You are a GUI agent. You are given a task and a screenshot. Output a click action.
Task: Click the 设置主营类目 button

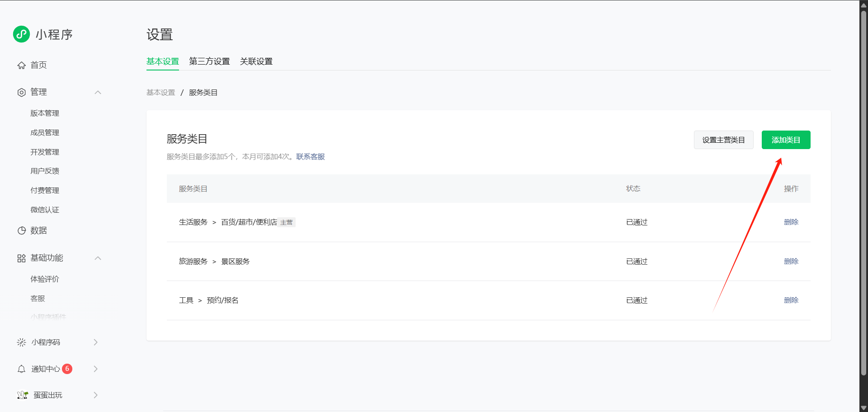point(723,140)
